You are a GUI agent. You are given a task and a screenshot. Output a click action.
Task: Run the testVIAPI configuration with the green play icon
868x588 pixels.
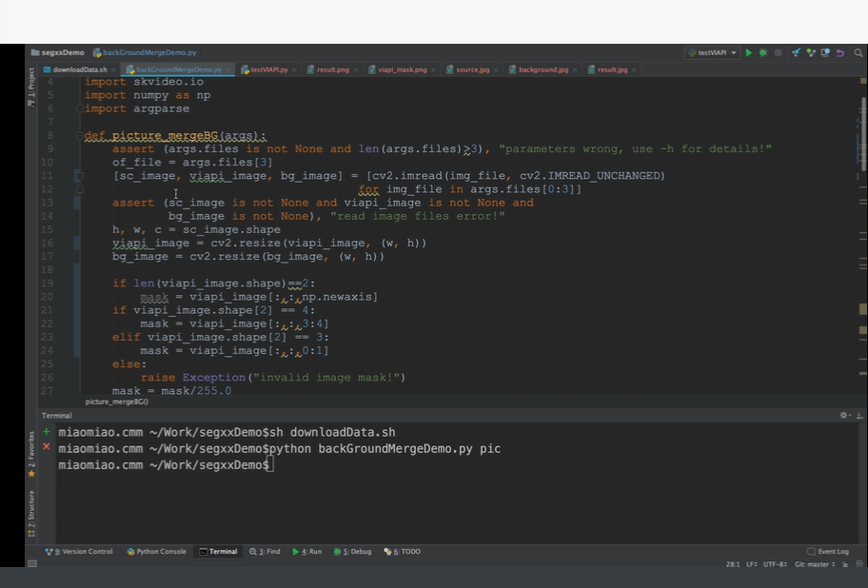(748, 52)
